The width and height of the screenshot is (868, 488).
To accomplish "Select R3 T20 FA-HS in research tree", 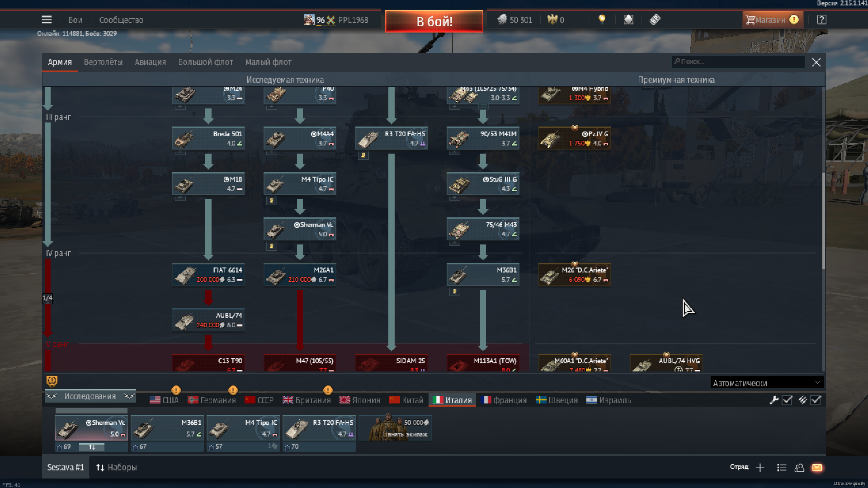I will pyautogui.click(x=392, y=138).
